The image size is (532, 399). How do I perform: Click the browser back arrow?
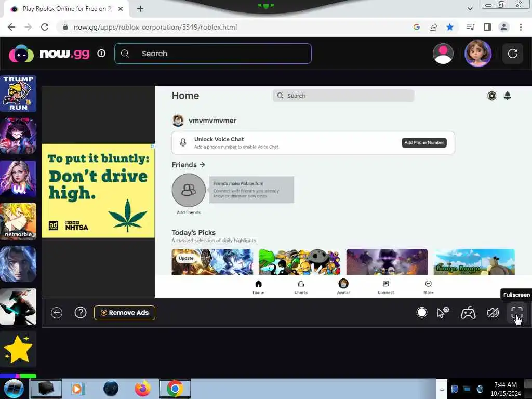tap(11, 27)
